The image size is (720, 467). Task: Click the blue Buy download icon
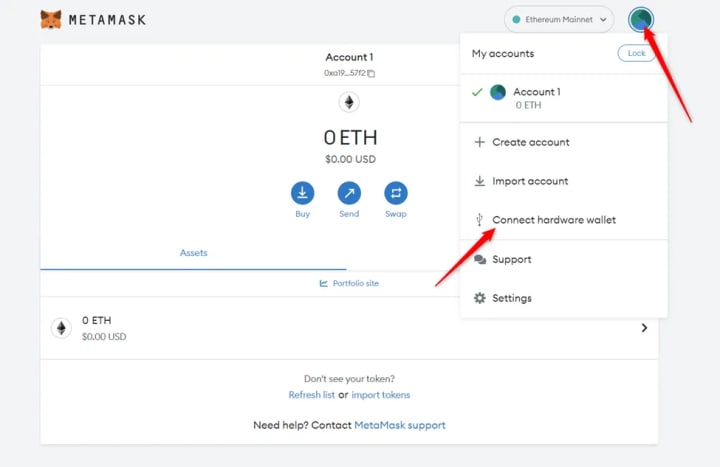[302, 193]
